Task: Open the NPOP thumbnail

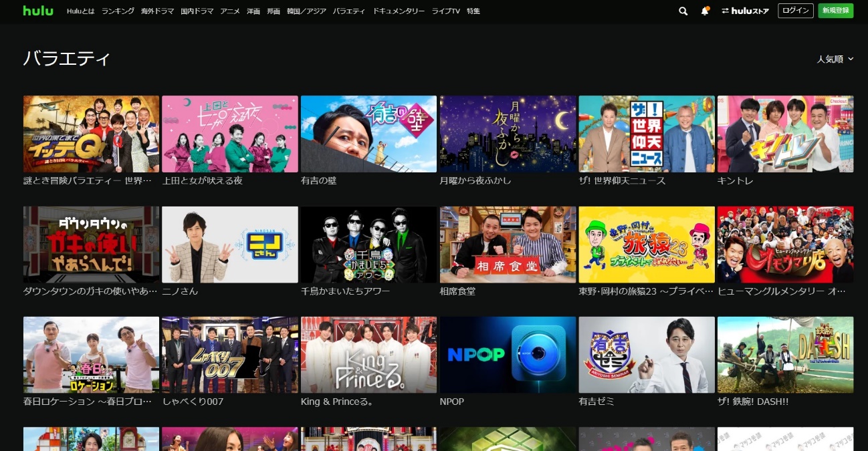Action: 508,355
